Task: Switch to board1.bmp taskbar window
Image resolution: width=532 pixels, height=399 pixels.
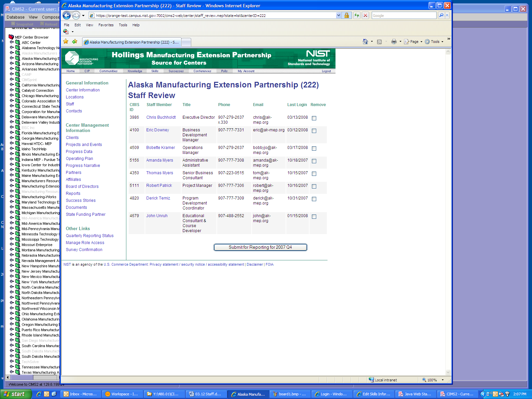Action: click(290, 394)
